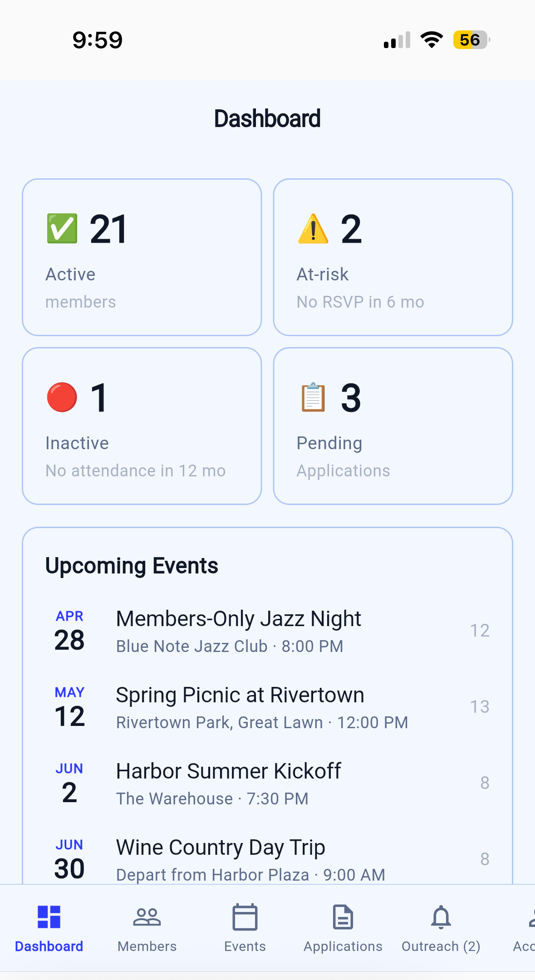Viewport: 535px width, 980px height.
Task: View the 1 Inactive member card
Action: pyautogui.click(x=142, y=426)
